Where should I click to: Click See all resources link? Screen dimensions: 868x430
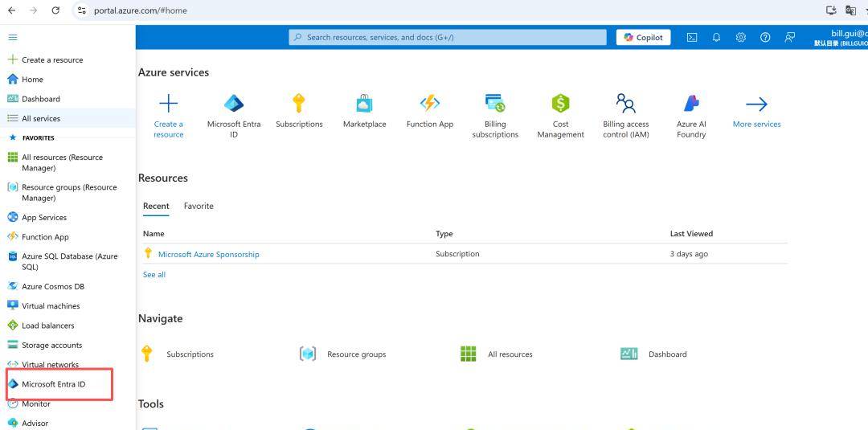click(154, 275)
